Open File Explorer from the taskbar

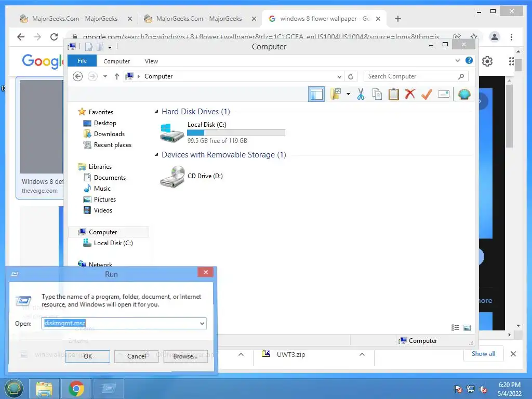[x=44, y=389]
